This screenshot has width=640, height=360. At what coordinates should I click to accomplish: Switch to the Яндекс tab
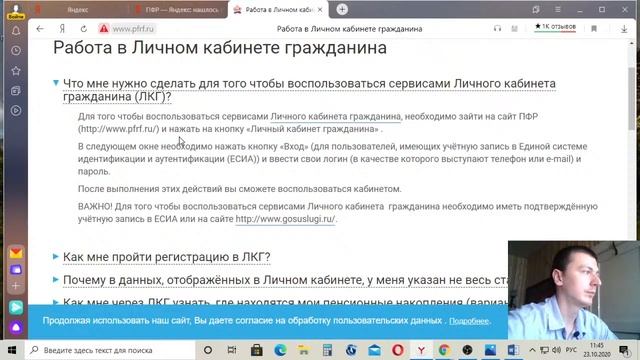pyautogui.click(x=78, y=9)
